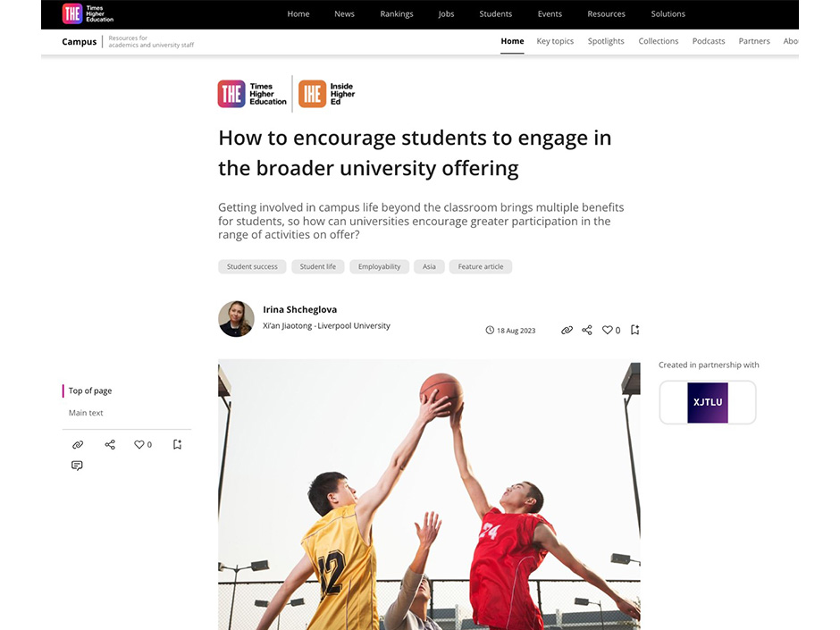The height and width of the screenshot is (630, 840).
Task: Bookmark the article using header bookmark icon
Action: click(634, 330)
